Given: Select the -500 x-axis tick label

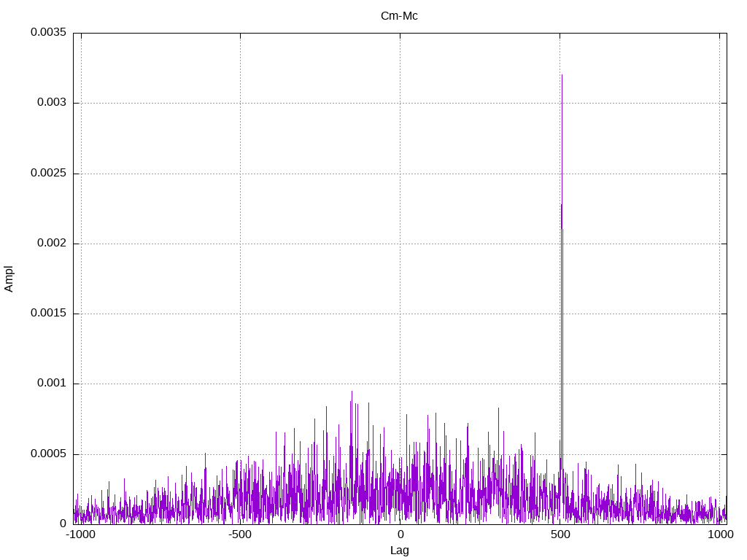Looking at the screenshot, I should pyautogui.click(x=240, y=534).
